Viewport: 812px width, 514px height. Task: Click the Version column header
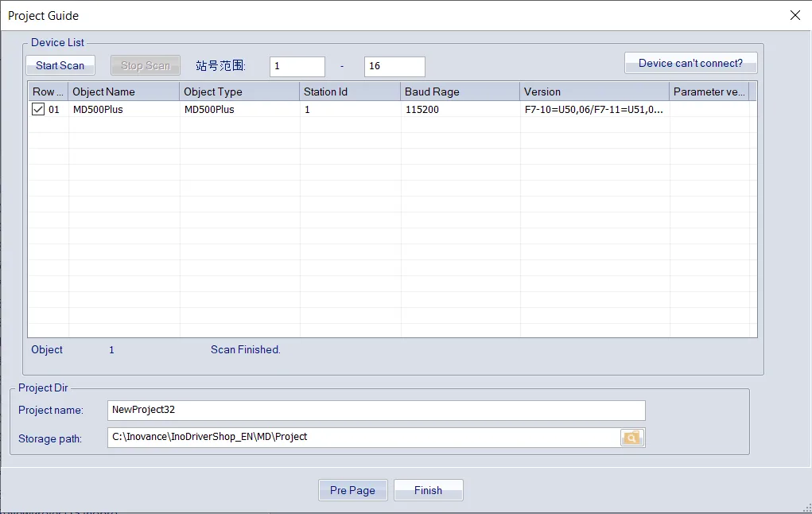click(594, 92)
